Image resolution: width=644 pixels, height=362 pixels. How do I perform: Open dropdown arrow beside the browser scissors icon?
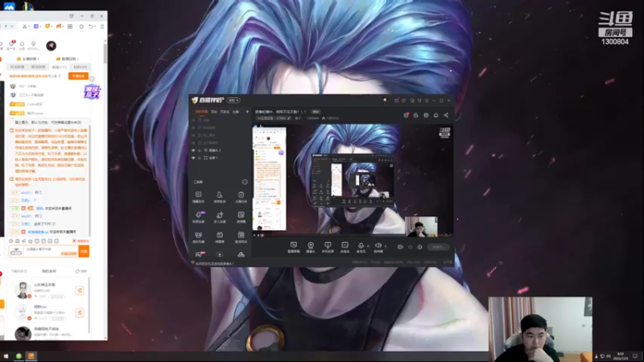click(x=31, y=27)
